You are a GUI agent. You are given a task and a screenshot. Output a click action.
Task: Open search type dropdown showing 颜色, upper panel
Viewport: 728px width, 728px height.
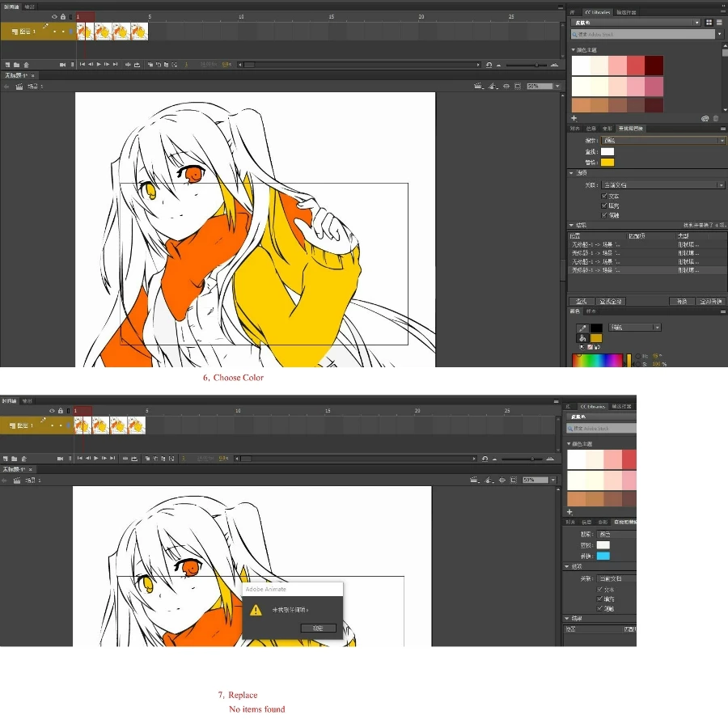point(663,140)
